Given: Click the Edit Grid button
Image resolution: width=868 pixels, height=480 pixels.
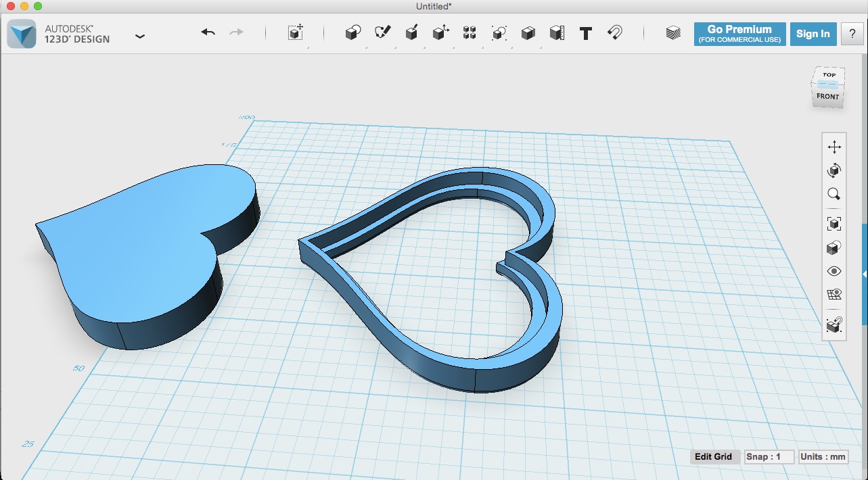Looking at the screenshot, I should point(713,456).
